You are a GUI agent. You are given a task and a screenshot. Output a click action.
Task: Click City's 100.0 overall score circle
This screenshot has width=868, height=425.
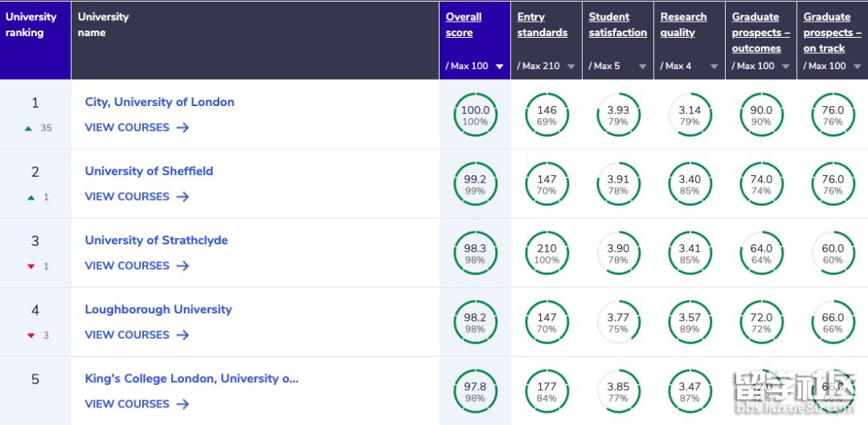coord(475,116)
